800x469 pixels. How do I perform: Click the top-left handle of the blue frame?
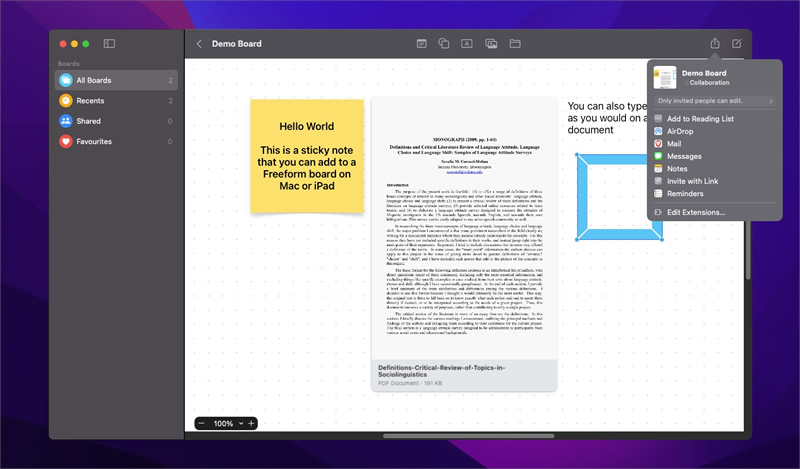[577, 155]
